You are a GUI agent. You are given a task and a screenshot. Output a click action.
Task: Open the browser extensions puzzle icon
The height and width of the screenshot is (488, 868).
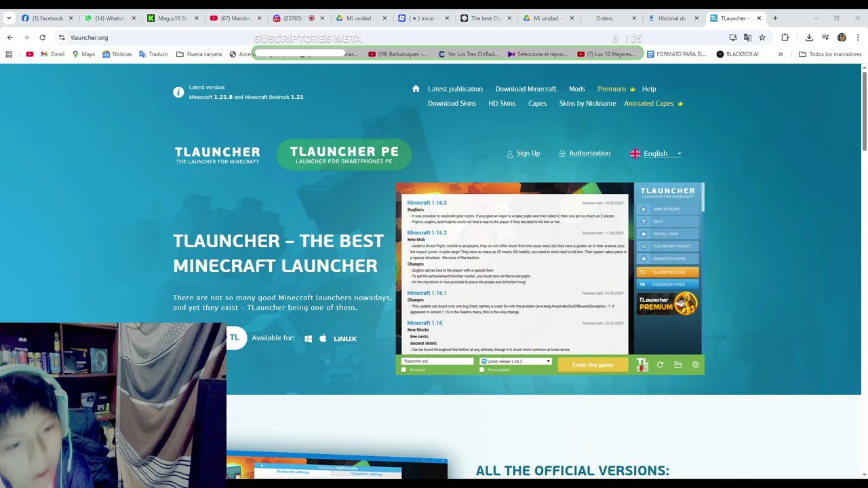pos(785,37)
